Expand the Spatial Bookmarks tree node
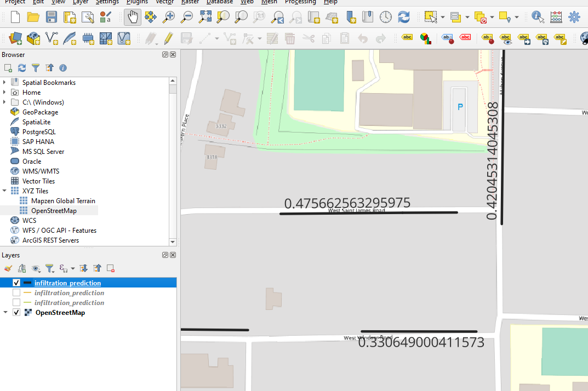 (x=4, y=82)
